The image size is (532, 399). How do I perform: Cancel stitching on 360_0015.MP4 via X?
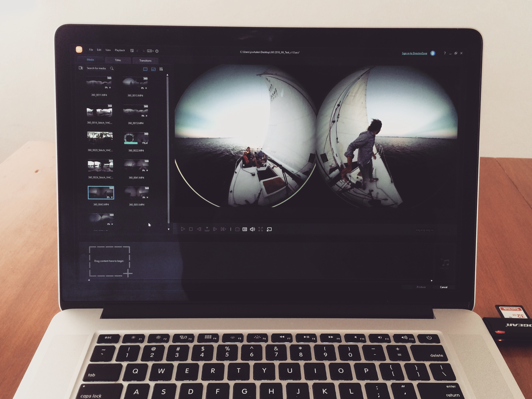(x=147, y=116)
